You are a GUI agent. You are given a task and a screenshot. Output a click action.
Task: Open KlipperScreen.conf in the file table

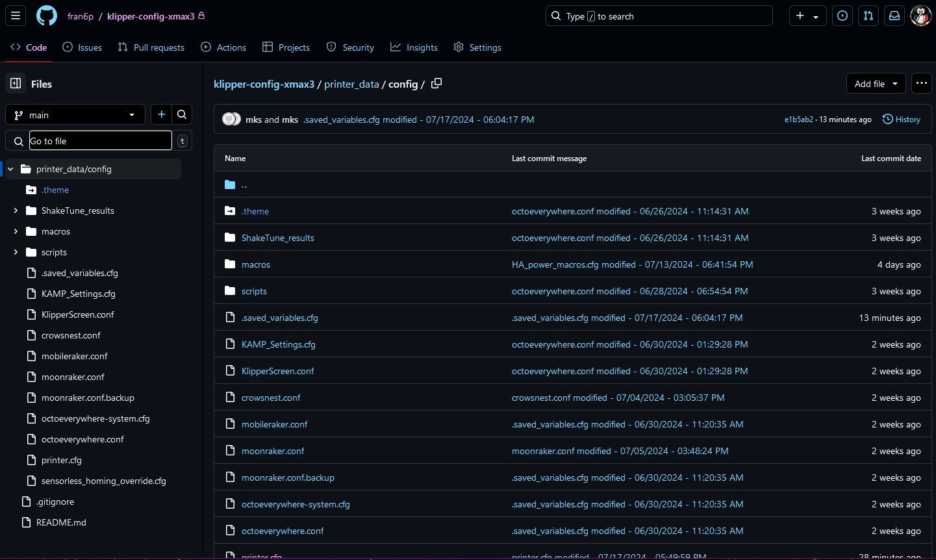[277, 371]
